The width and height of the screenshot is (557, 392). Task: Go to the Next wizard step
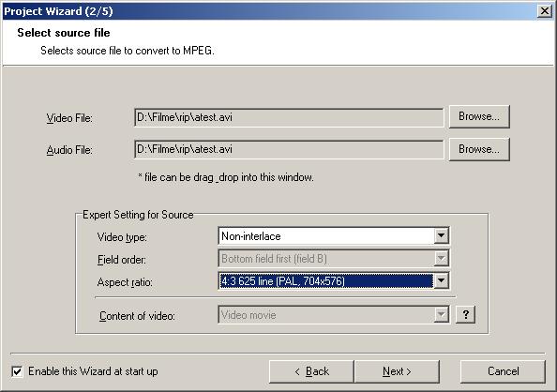click(x=397, y=371)
